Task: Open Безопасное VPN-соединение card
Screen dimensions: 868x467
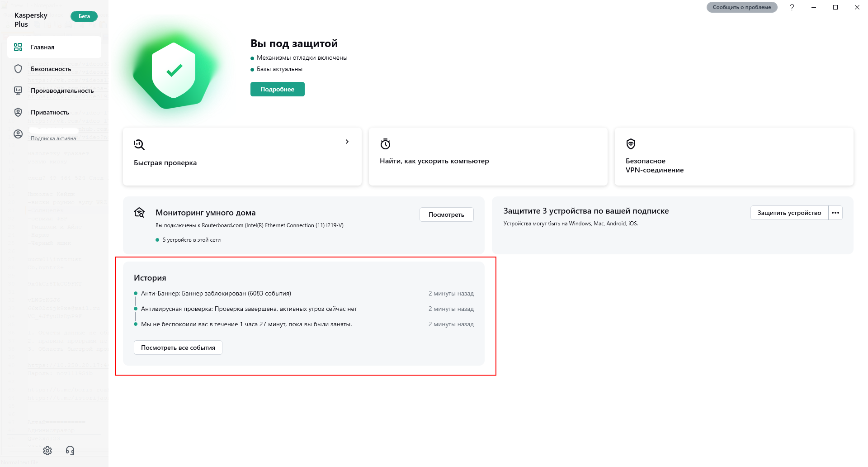Action: click(734, 157)
